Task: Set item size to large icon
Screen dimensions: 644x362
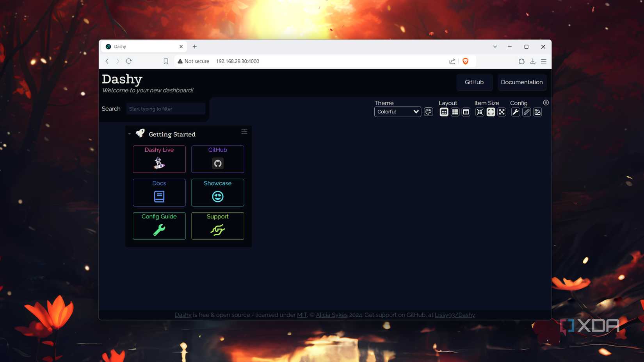Action: [502, 112]
